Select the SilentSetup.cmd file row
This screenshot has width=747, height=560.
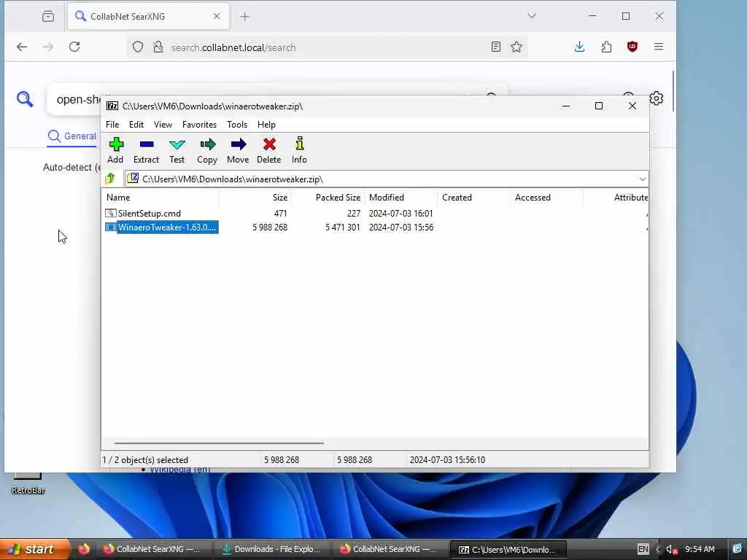coord(375,214)
